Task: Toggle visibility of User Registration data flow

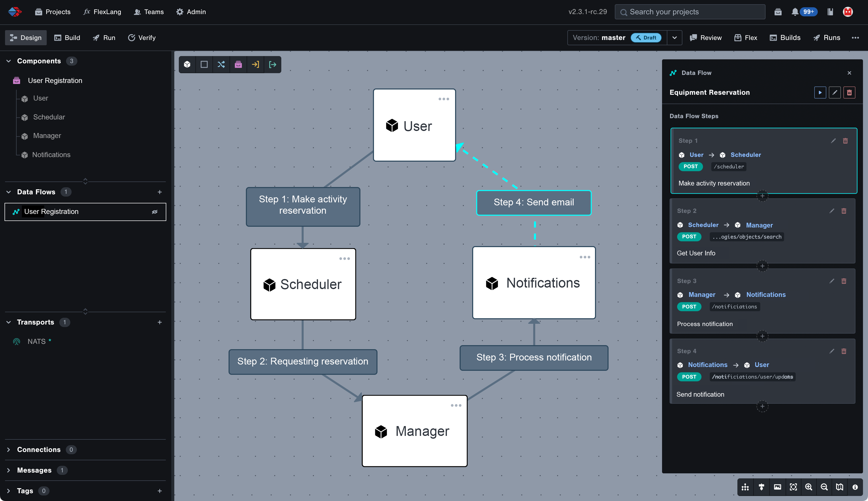Action: [155, 212]
